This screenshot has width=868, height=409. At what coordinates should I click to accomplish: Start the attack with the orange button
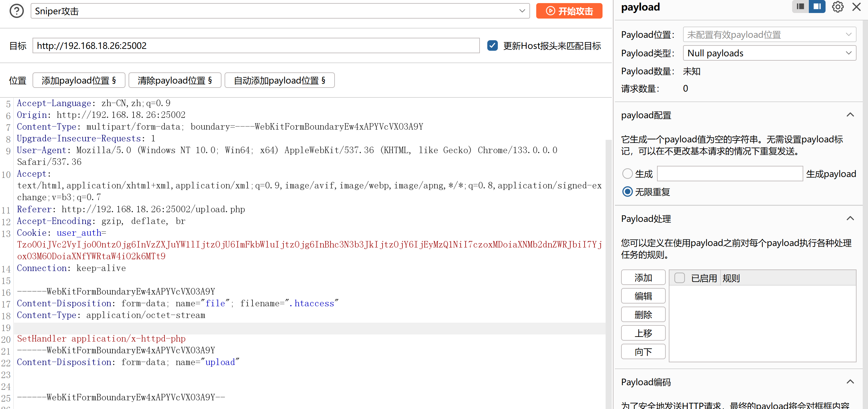click(569, 11)
